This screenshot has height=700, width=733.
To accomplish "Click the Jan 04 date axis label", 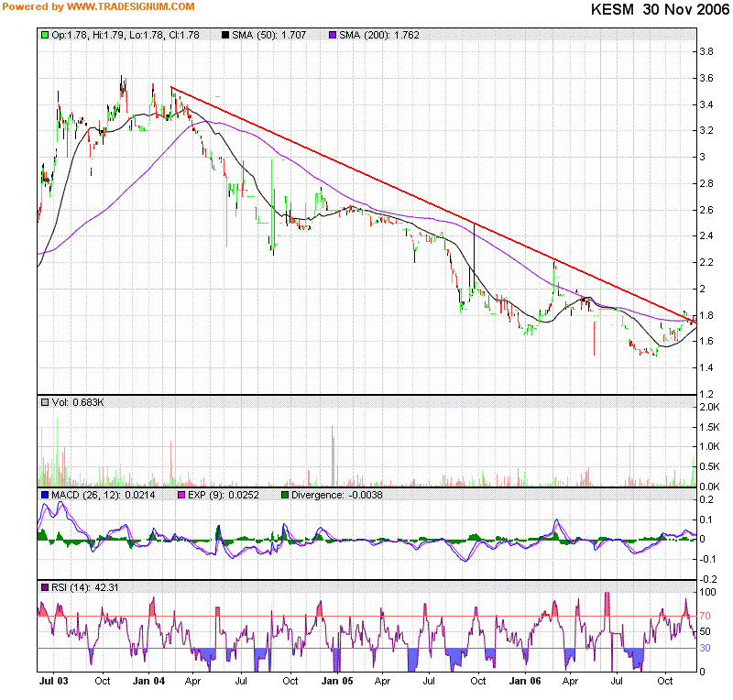I will click(148, 681).
